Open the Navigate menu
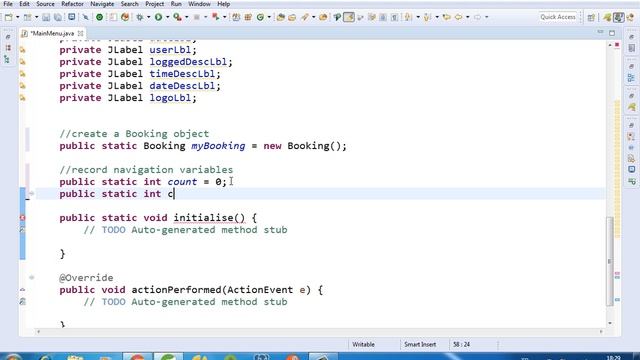The width and height of the screenshot is (640, 360). point(102,4)
